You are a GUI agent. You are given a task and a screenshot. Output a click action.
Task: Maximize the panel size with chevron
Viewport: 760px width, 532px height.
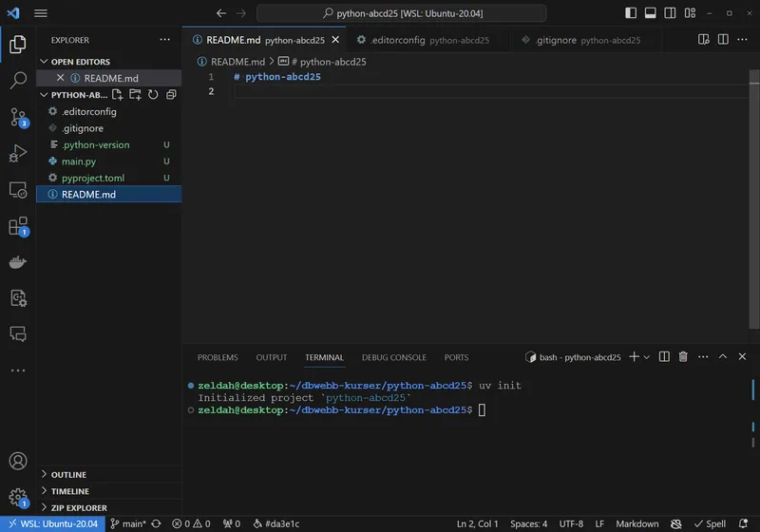click(x=723, y=356)
